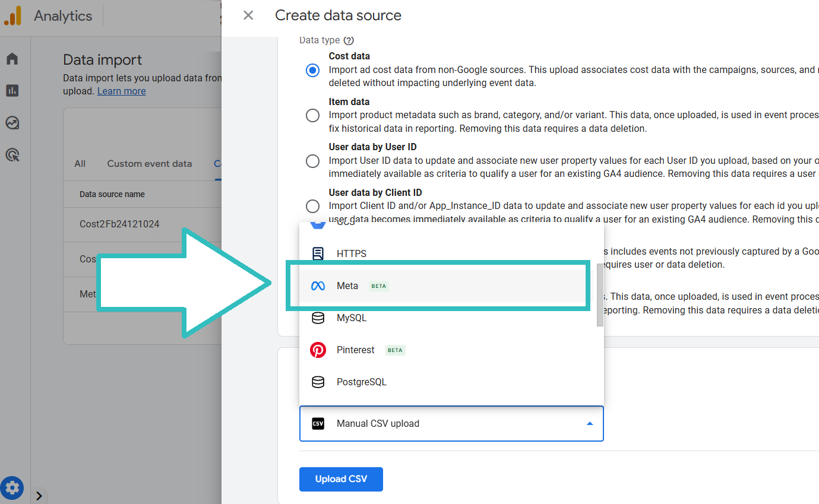Open Reports icon in left sidebar
The height and width of the screenshot is (504, 819).
[x=12, y=91]
